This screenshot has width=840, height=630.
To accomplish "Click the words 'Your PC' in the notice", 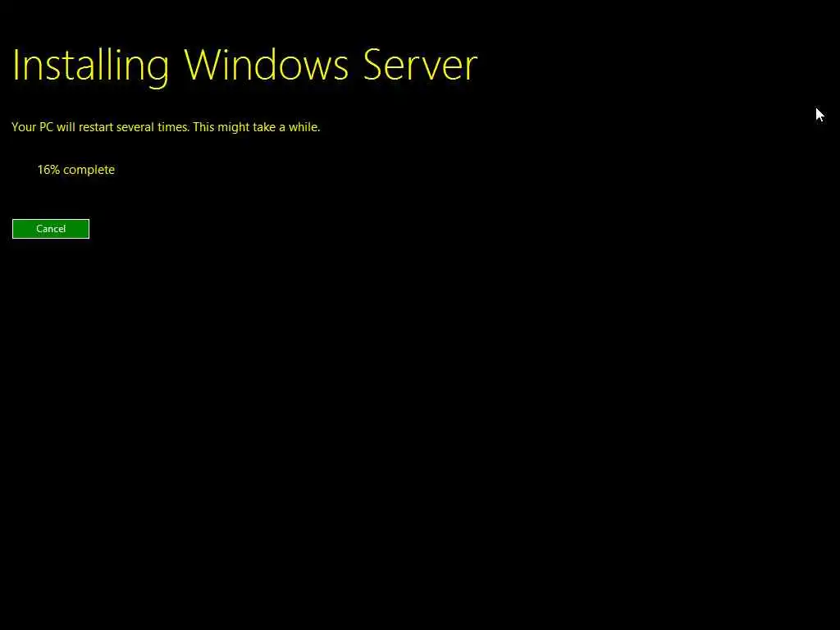I will point(32,127).
